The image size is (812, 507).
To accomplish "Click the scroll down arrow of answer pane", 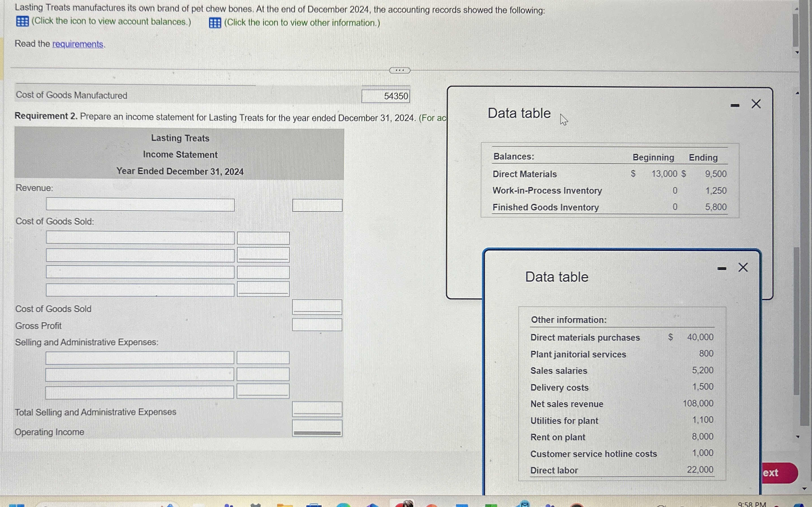I will 797,437.
